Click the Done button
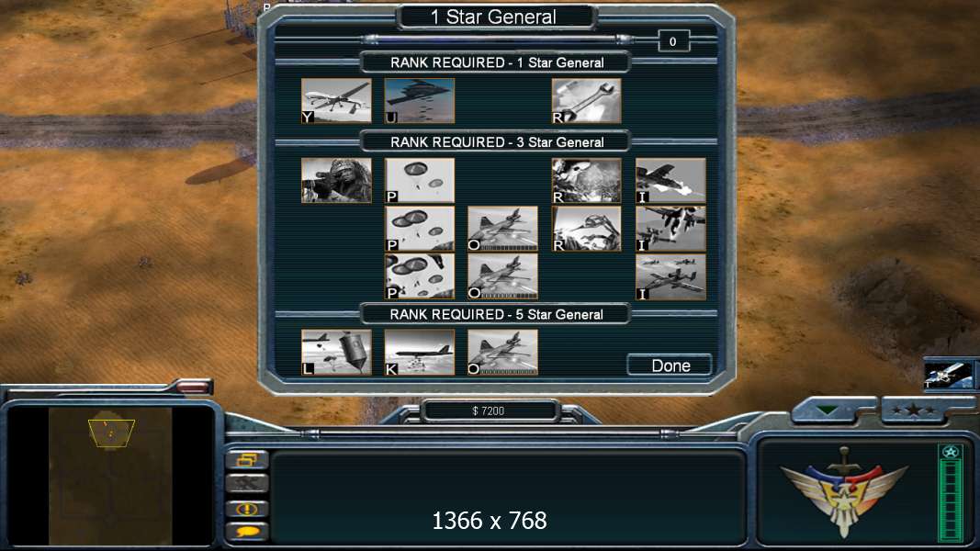 point(670,365)
